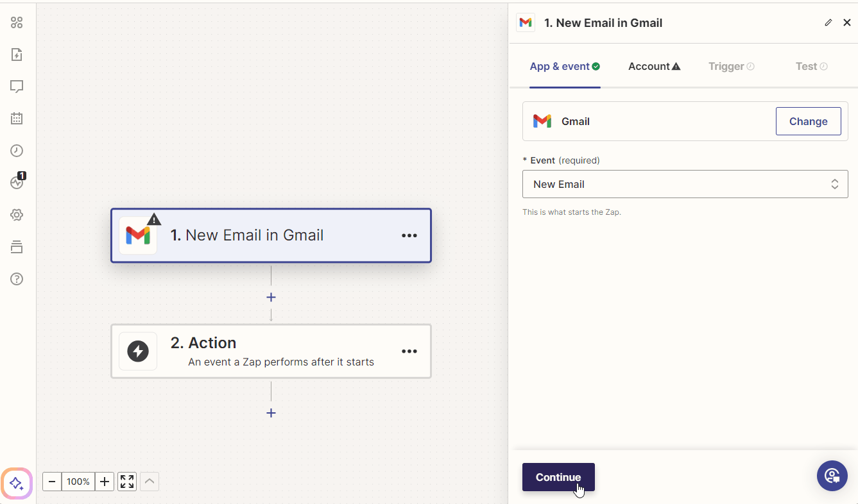The image size is (858, 504).
Task: Zoom in the canvas with the plus button
Action: (x=105, y=482)
